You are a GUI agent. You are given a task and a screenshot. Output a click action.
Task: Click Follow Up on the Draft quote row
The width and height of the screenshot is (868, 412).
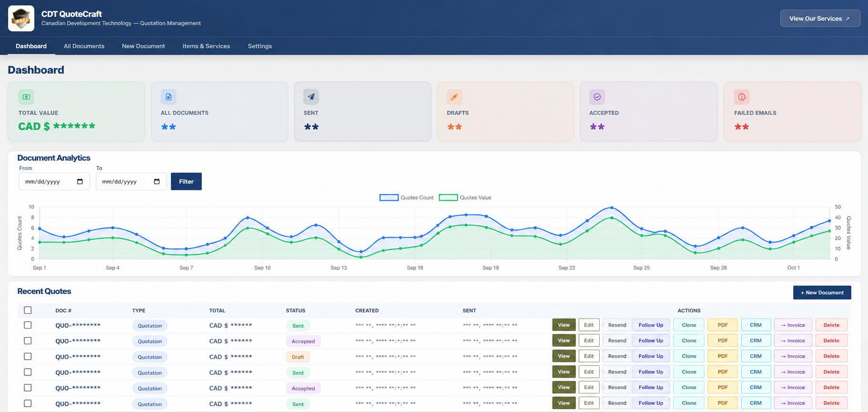(x=651, y=356)
